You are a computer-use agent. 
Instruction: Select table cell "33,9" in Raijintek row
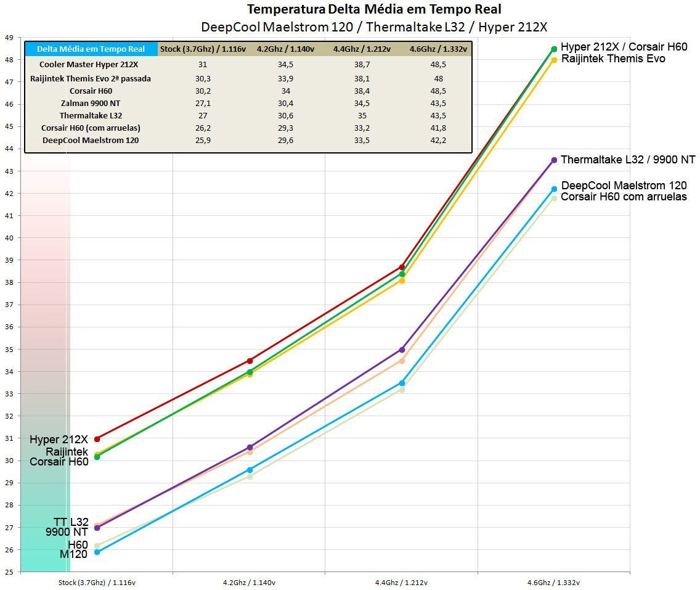click(x=285, y=79)
